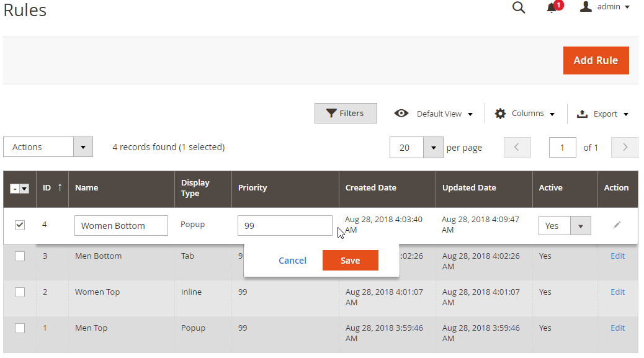Cancel the inline edit

[292, 261]
